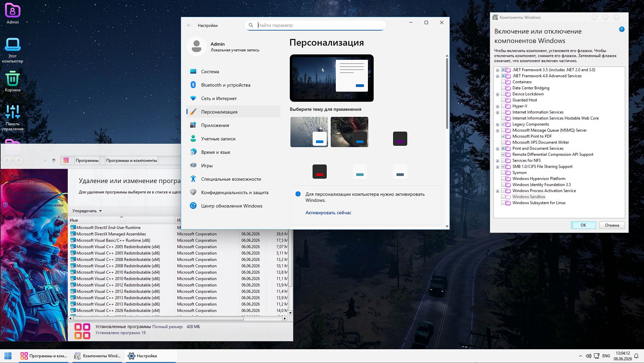Open the 'Панель управления' desktop icon

click(13, 118)
